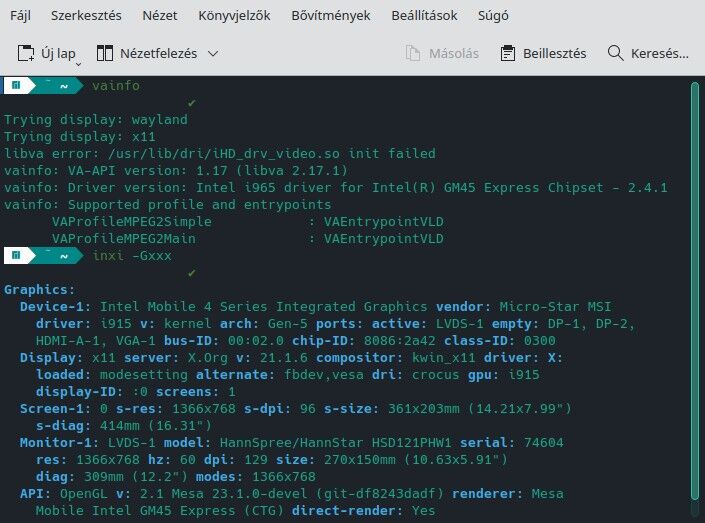705x523 pixels.
Task: Click the Nézetfelezés split view icon
Action: point(105,53)
